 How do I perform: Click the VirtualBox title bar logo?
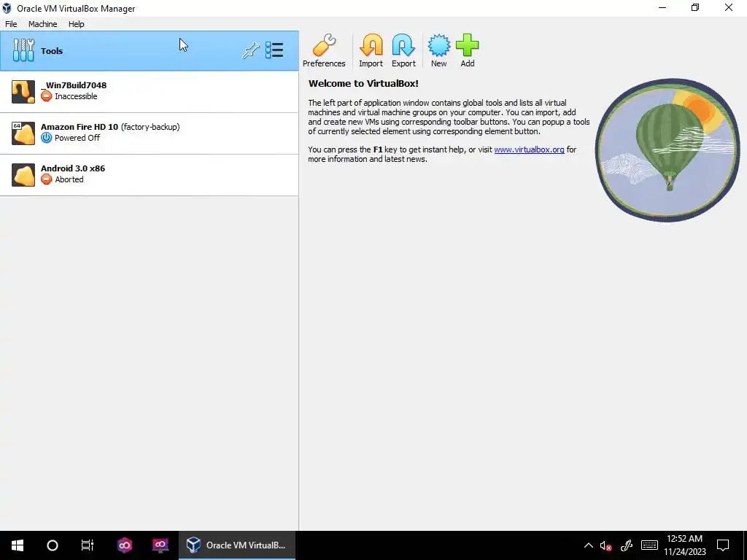point(7,8)
